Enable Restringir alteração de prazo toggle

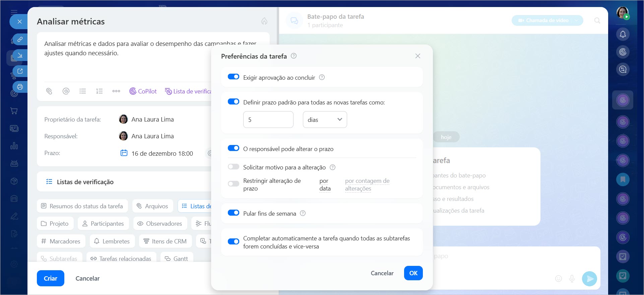234,184
